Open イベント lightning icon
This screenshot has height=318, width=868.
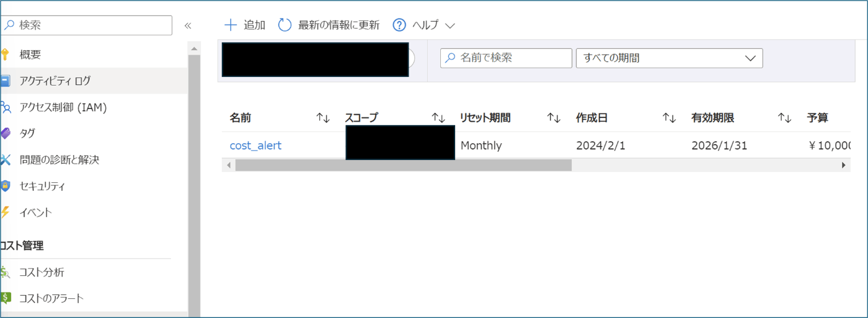point(5,212)
